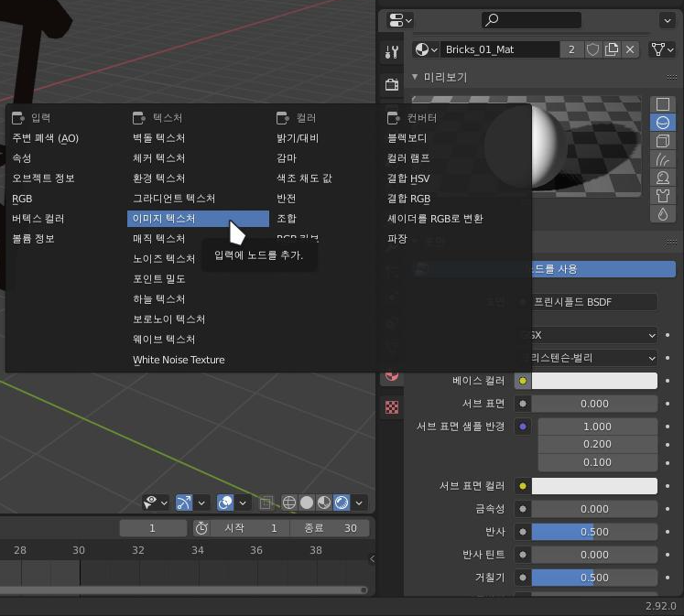Select fluid drop preview type

pos(663,214)
